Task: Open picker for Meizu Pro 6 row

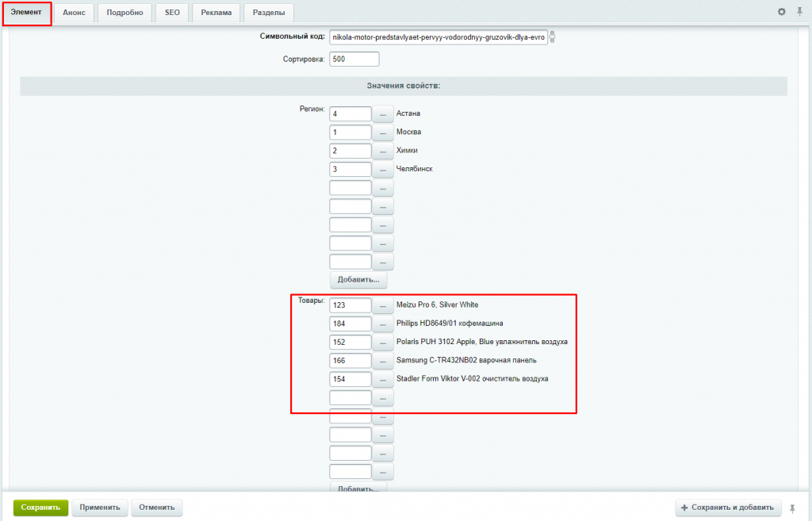Action: [383, 305]
